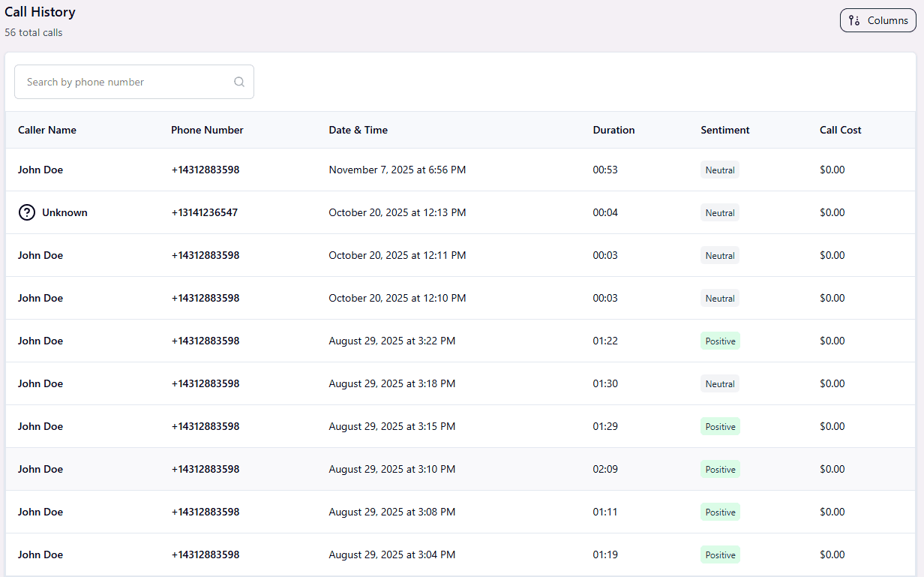Click phone number +13141236547
Viewport: 924px width, 577px height.
coord(204,212)
